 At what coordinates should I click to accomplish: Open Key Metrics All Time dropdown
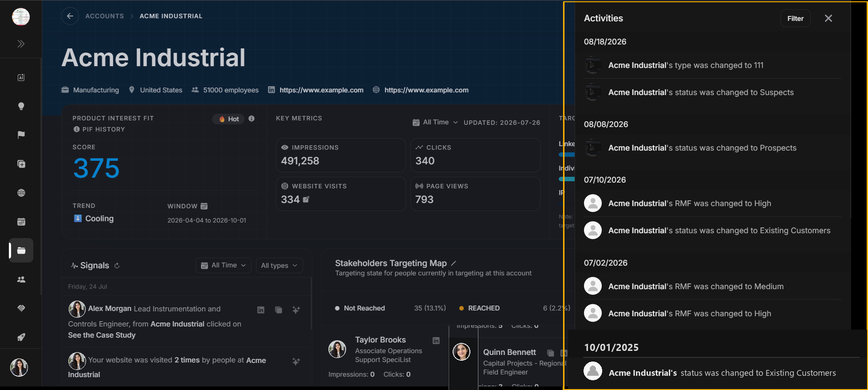(x=435, y=122)
